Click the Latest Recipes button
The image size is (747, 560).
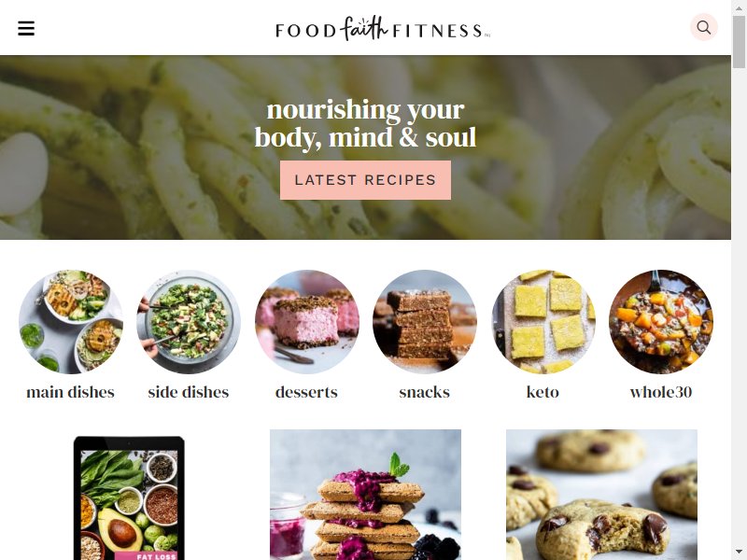point(365,180)
